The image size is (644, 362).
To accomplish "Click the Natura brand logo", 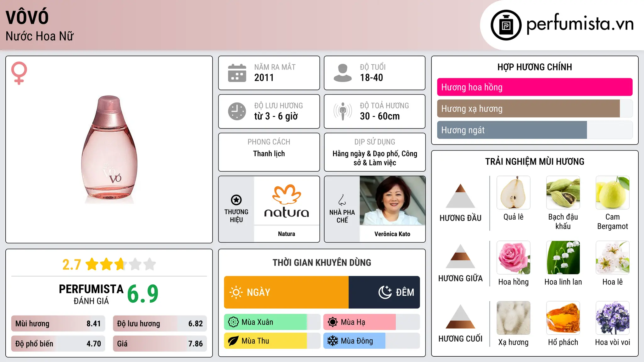I will pyautogui.click(x=286, y=201).
